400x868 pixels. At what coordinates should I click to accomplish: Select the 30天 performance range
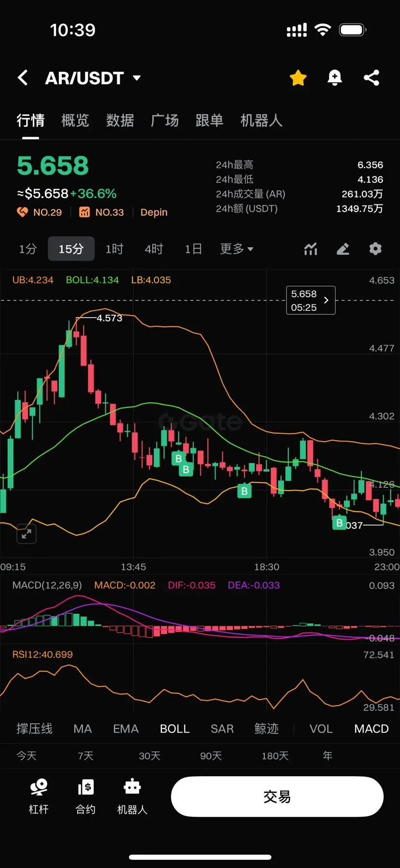[149, 755]
